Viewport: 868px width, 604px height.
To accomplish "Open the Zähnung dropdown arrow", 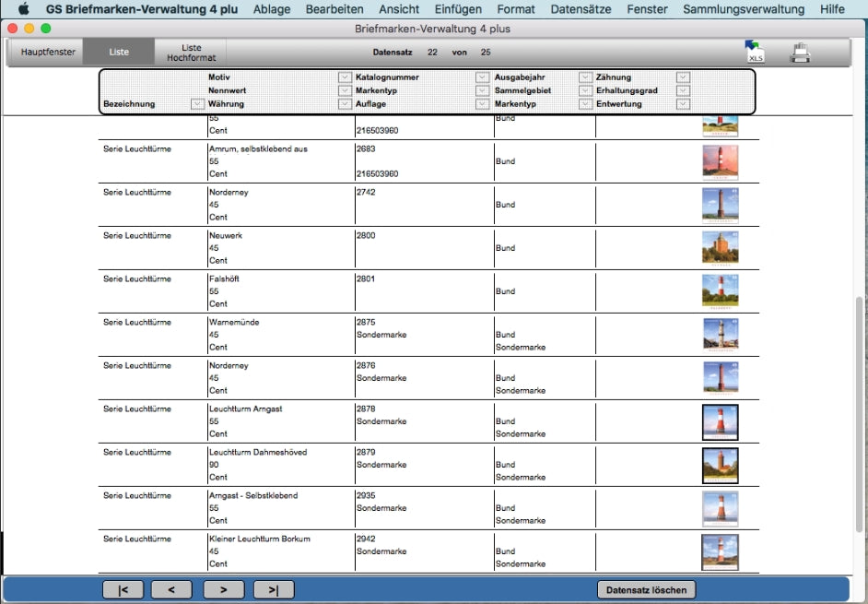I will 683,77.
